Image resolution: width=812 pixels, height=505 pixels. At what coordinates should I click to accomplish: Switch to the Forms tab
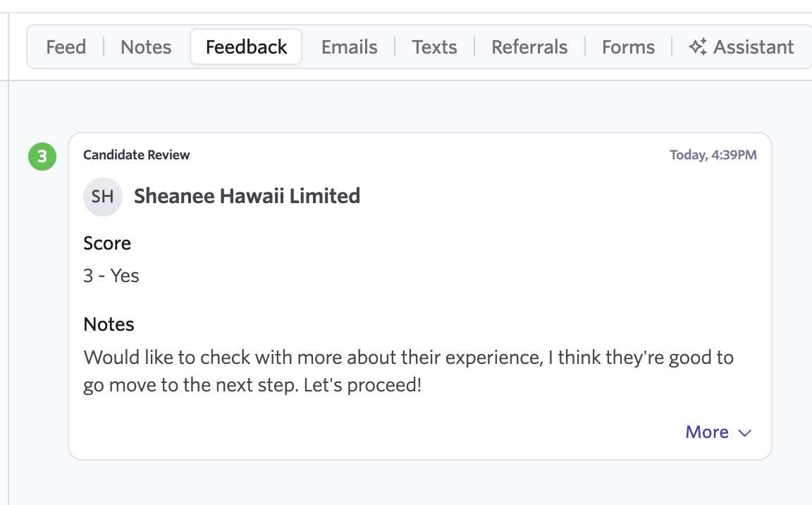click(628, 47)
